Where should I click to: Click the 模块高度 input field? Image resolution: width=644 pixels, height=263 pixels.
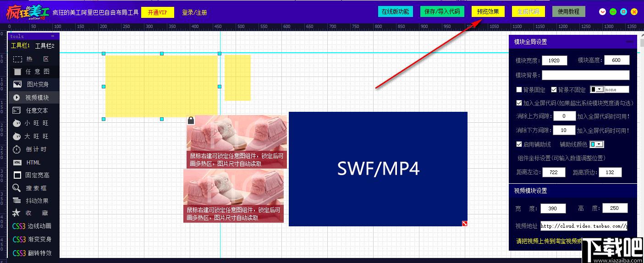[617, 60]
